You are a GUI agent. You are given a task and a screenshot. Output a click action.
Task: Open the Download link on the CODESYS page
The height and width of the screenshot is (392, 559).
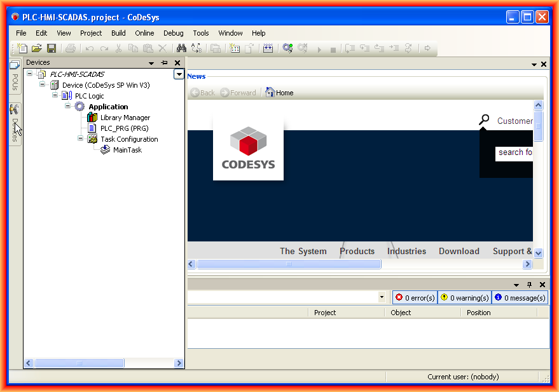coord(459,251)
